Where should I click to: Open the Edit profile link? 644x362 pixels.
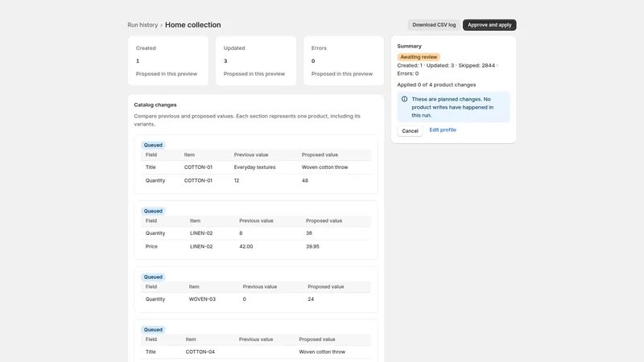[442, 130]
